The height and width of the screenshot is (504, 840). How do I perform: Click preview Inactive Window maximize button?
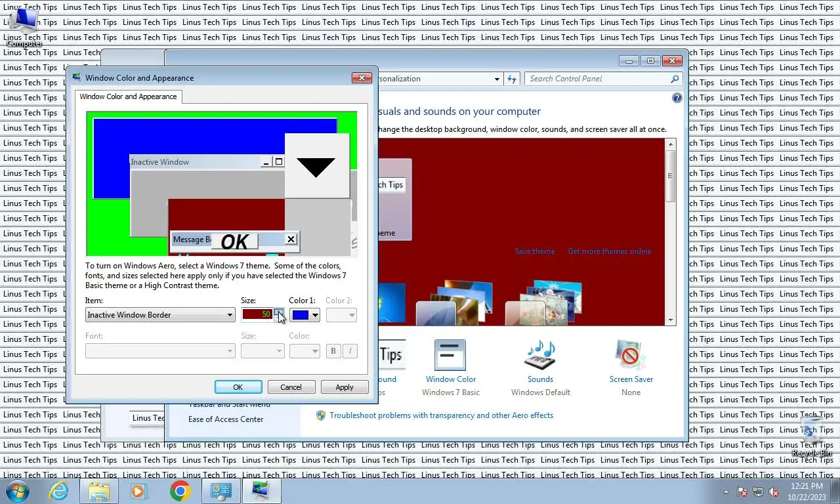click(x=279, y=161)
